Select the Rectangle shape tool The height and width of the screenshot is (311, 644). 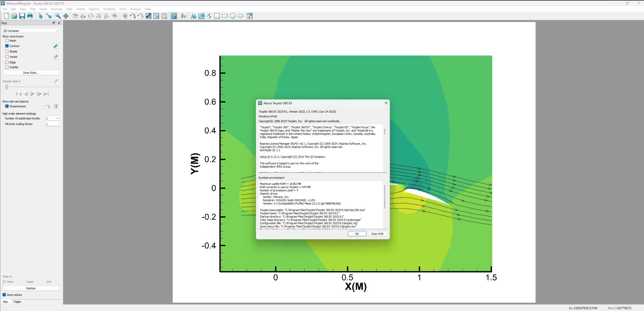coord(225,16)
